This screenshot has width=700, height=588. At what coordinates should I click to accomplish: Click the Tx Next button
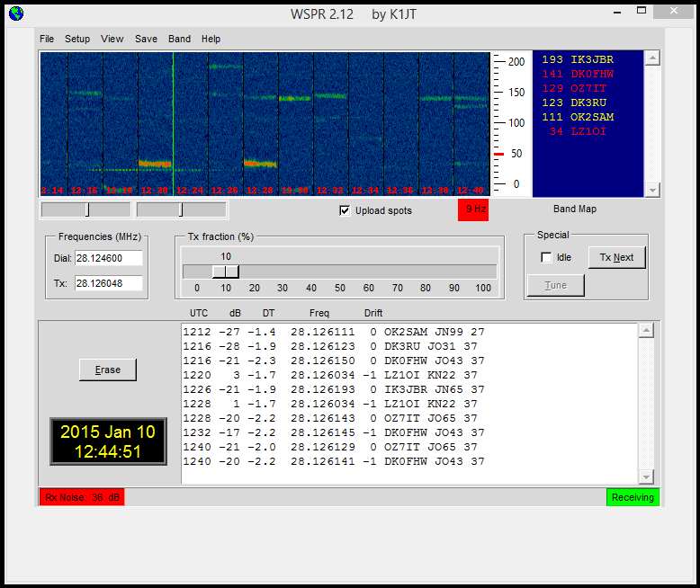(616, 257)
